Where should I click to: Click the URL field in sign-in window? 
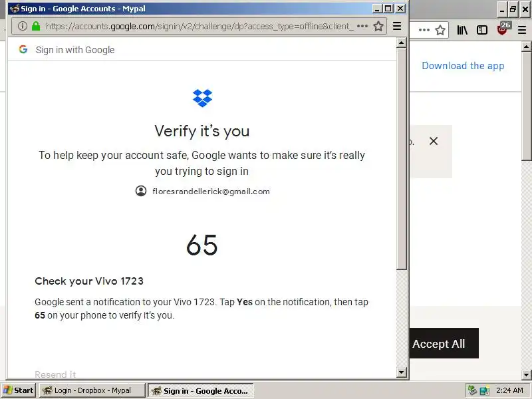199,26
